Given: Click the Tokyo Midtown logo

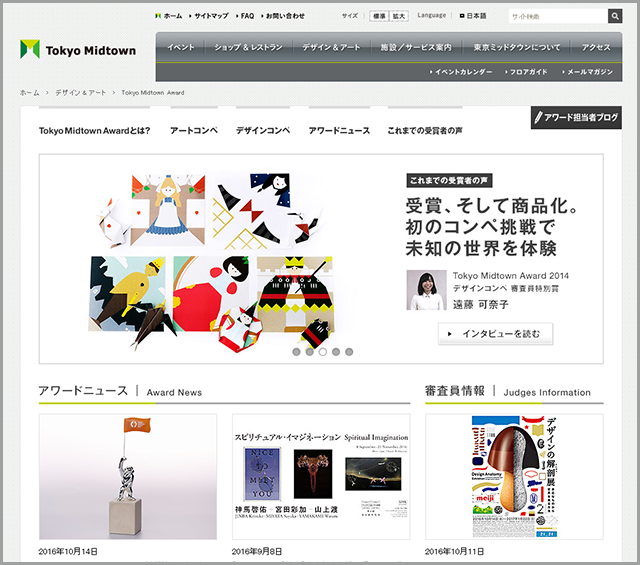Looking at the screenshot, I should click(78, 50).
